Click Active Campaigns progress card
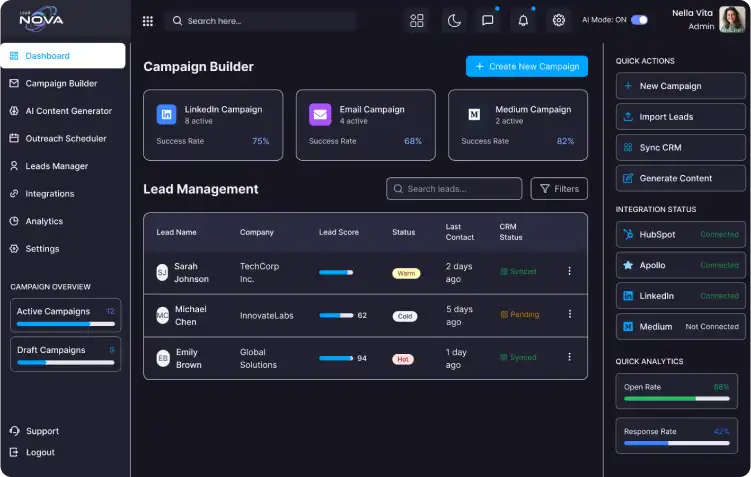Image resolution: width=751 pixels, height=477 pixels. [x=66, y=316]
